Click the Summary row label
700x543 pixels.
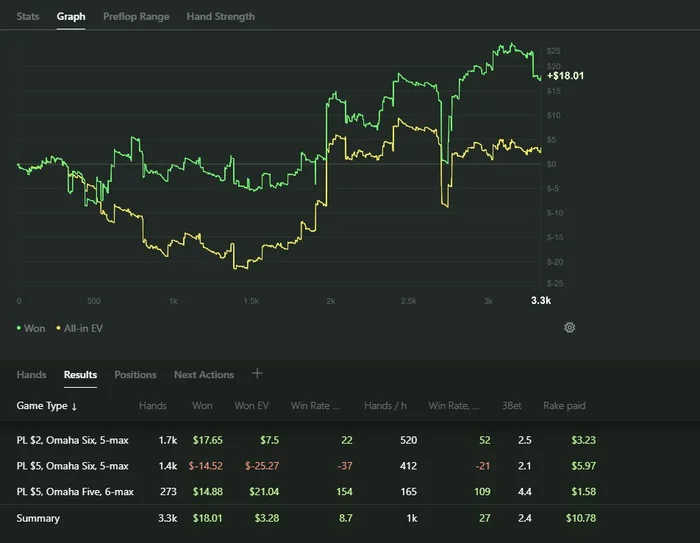tap(38, 518)
